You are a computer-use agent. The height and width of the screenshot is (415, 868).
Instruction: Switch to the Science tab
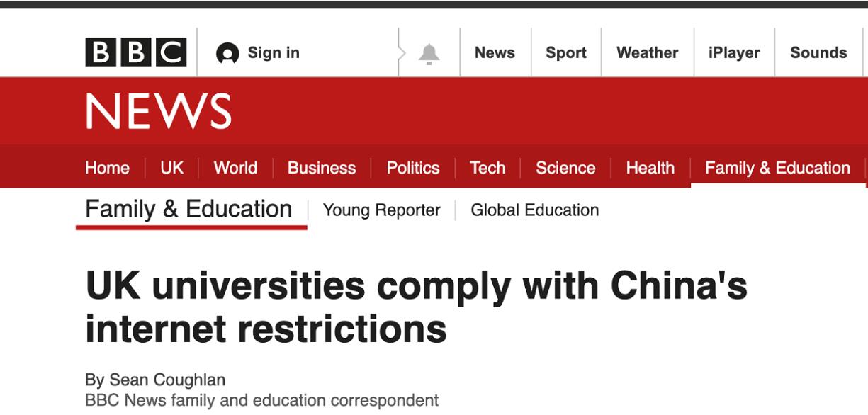pyautogui.click(x=565, y=168)
